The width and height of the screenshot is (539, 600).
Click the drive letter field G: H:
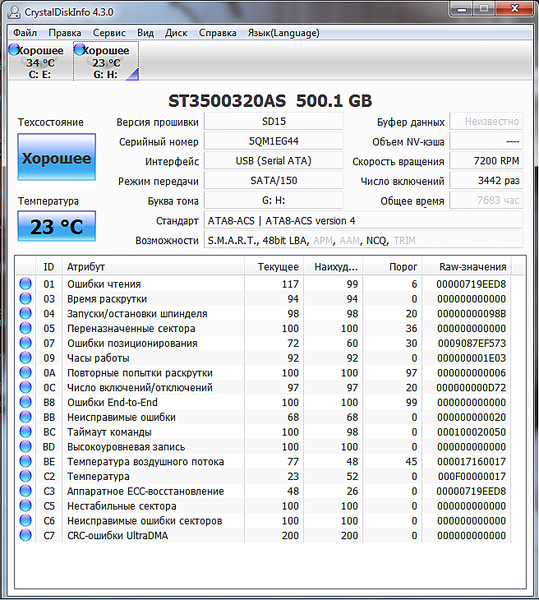(274, 201)
